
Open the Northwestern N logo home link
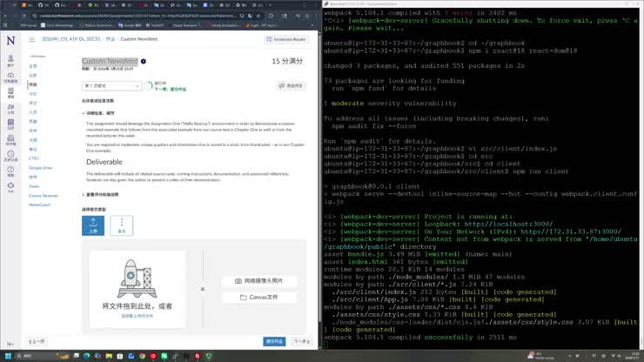click(x=10, y=40)
